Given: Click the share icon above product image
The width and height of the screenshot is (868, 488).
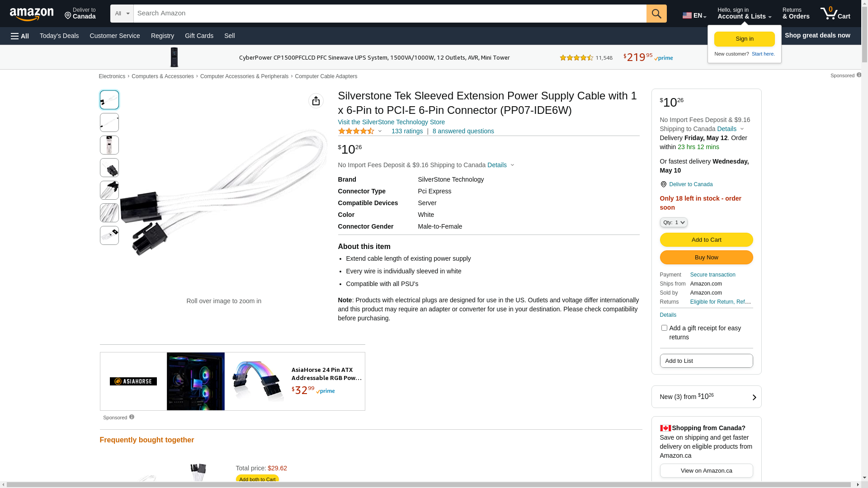Looking at the screenshot, I should (x=316, y=101).
